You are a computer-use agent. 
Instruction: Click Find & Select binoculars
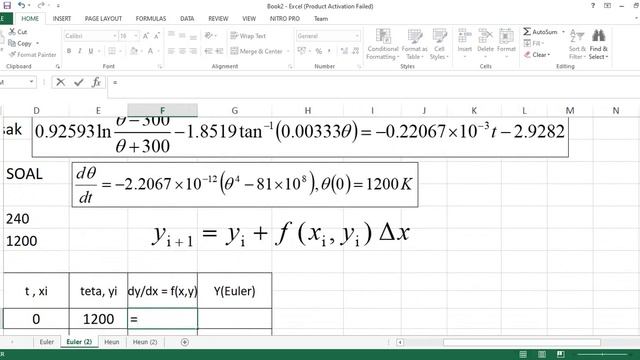[598, 44]
